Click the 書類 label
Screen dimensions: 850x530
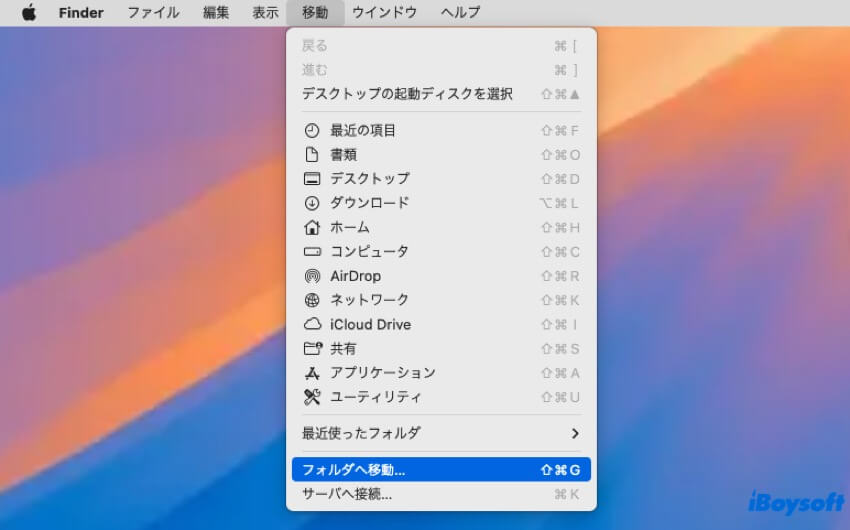(x=343, y=155)
